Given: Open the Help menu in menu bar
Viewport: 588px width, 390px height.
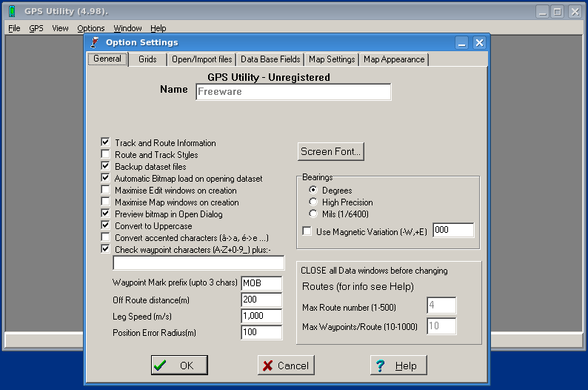Looking at the screenshot, I should tap(158, 28).
